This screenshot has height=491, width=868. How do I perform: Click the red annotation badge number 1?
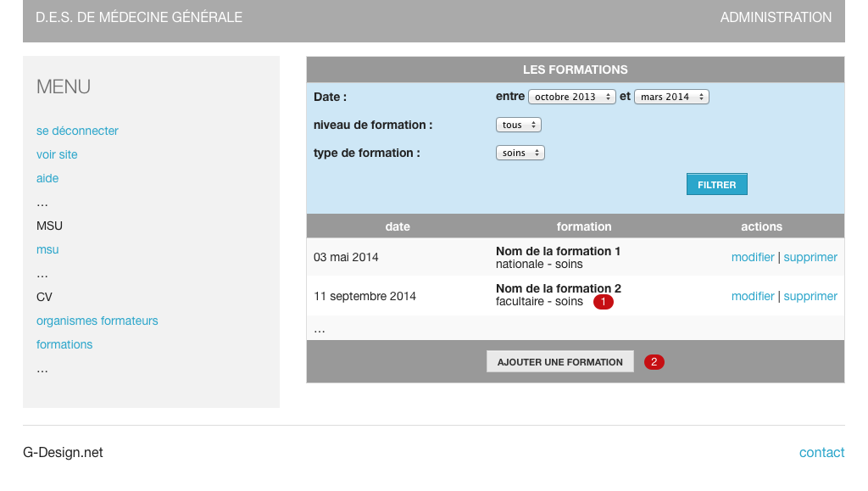coord(603,302)
